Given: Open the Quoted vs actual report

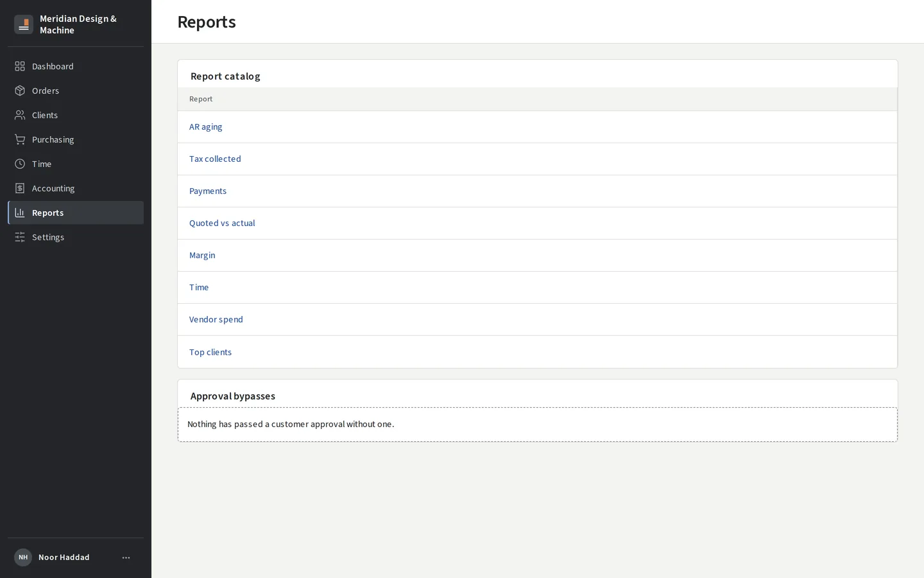Looking at the screenshot, I should [x=222, y=223].
